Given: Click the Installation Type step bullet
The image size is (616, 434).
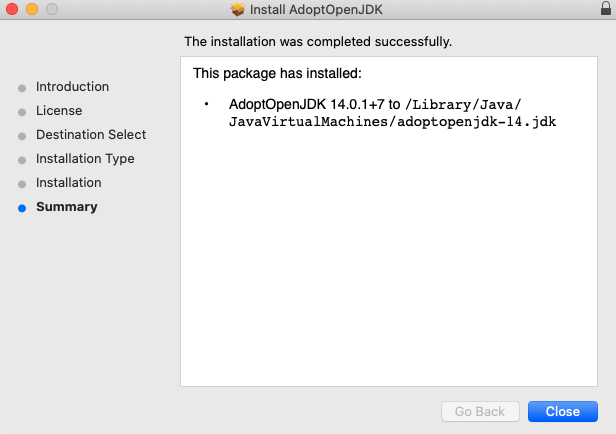Looking at the screenshot, I should (x=21, y=160).
